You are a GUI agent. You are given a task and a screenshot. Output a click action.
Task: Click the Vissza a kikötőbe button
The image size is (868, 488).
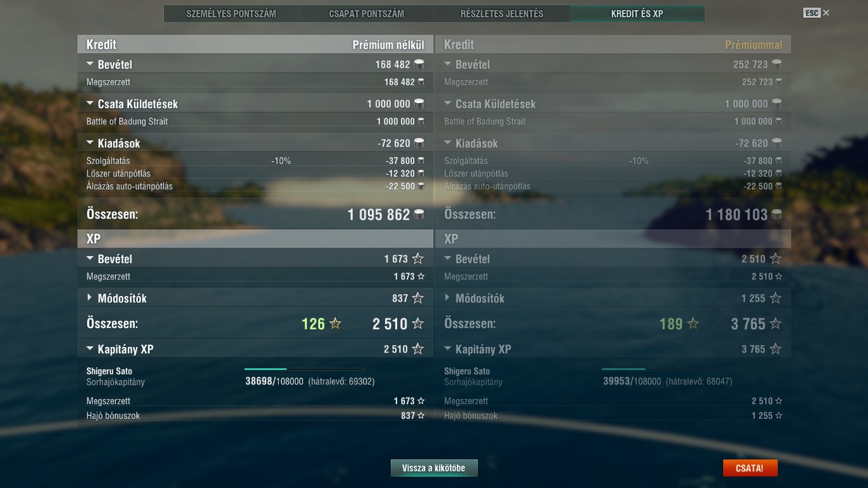click(x=434, y=468)
